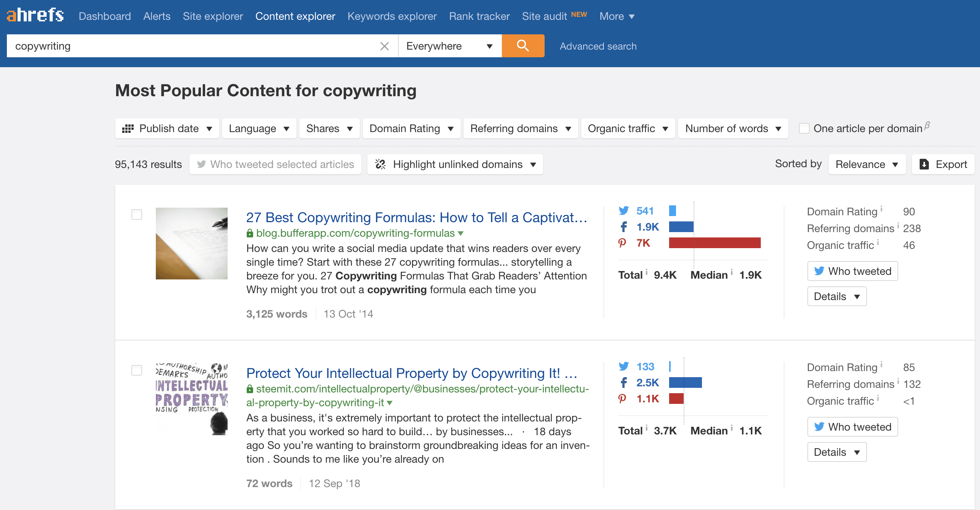The width and height of the screenshot is (980, 510).
Task: Select the Protect Your Intellectual Property article checkbox
Action: pyautogui.click(x=137, y=370)
